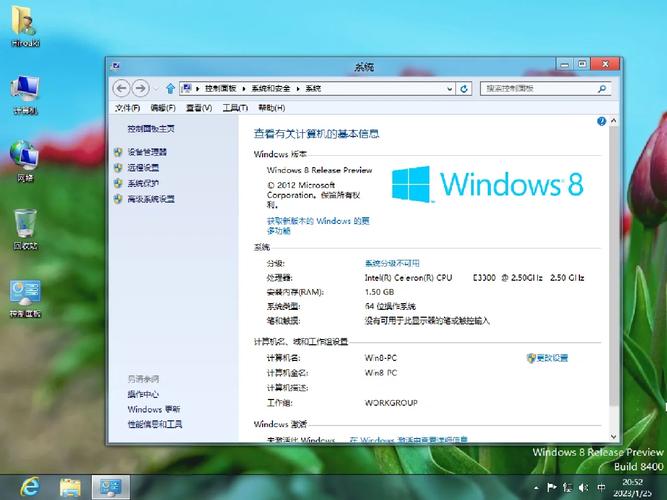Select the Control Panel desktop icon
This screenshot has height=500, width=667.
coord(25,298)
